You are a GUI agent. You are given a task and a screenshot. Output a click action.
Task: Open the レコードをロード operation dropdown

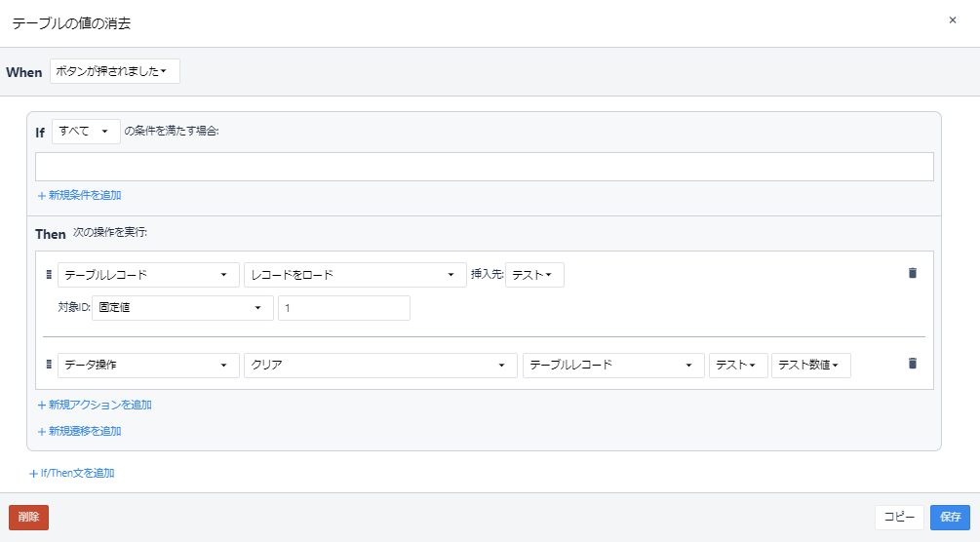tap(355, 275)
